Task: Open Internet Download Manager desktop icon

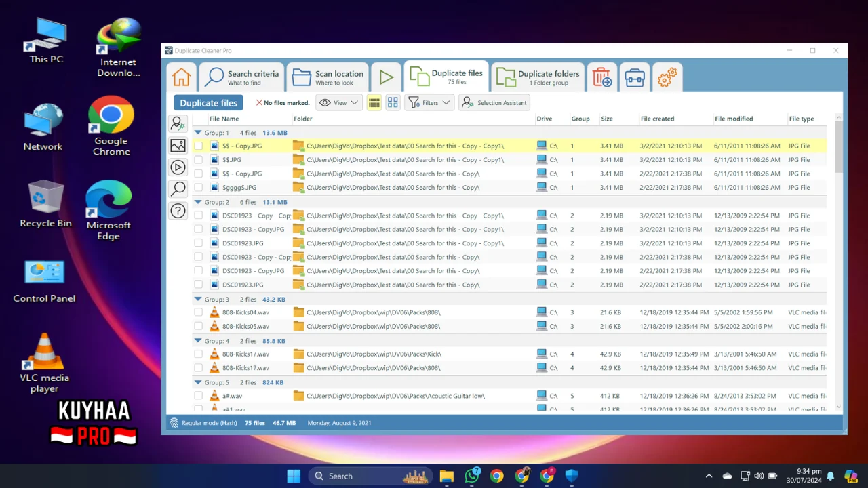Action: 118,47
